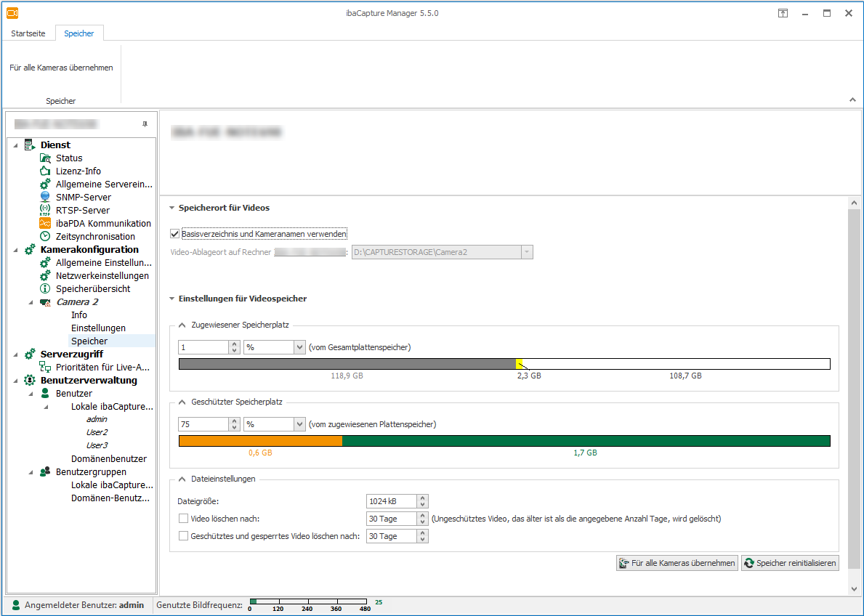Viewport: 864px width, 616px height.
Task: Click the Camera 2 camera icon
Action: [x=45, y=302]
